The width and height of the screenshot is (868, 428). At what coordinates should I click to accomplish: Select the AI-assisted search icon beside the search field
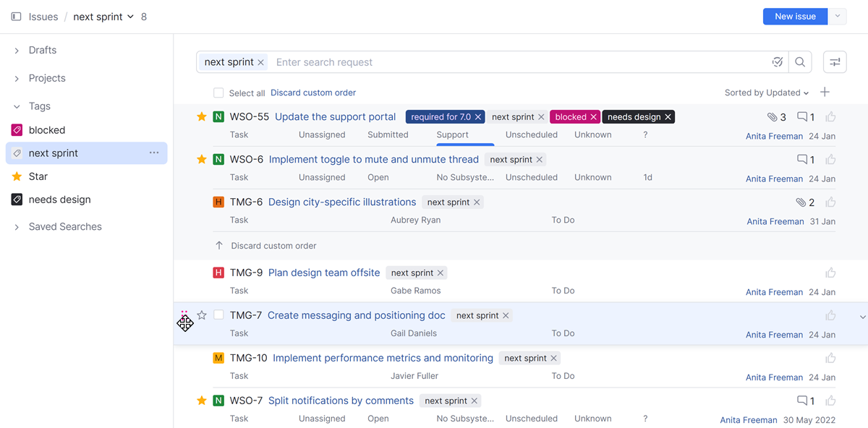click(x=778, y=62)
